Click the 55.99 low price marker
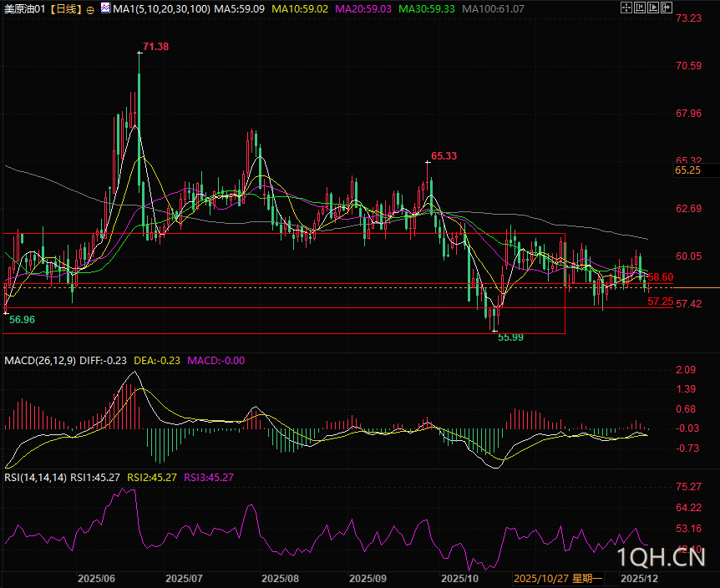 tap(510, 337)
